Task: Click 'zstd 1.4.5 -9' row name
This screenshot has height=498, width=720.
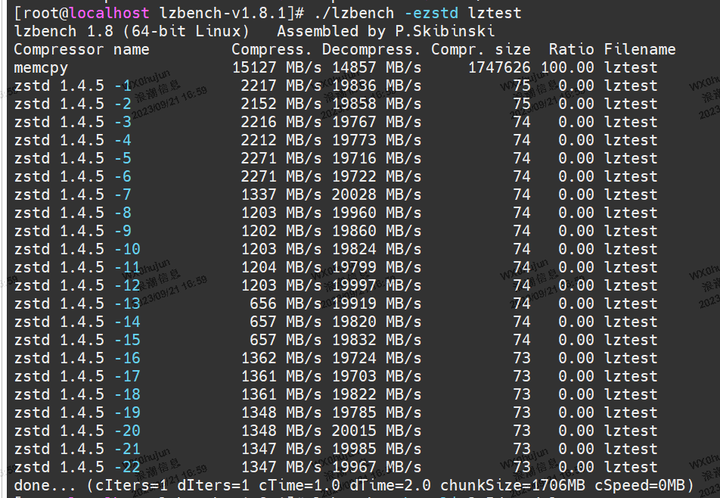Action: pyautogui.click(x=73, y=231)
